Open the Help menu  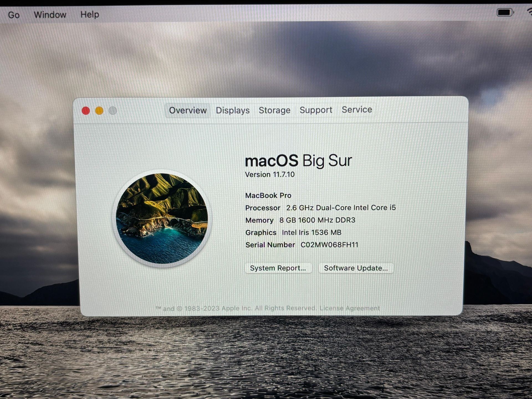90,14
